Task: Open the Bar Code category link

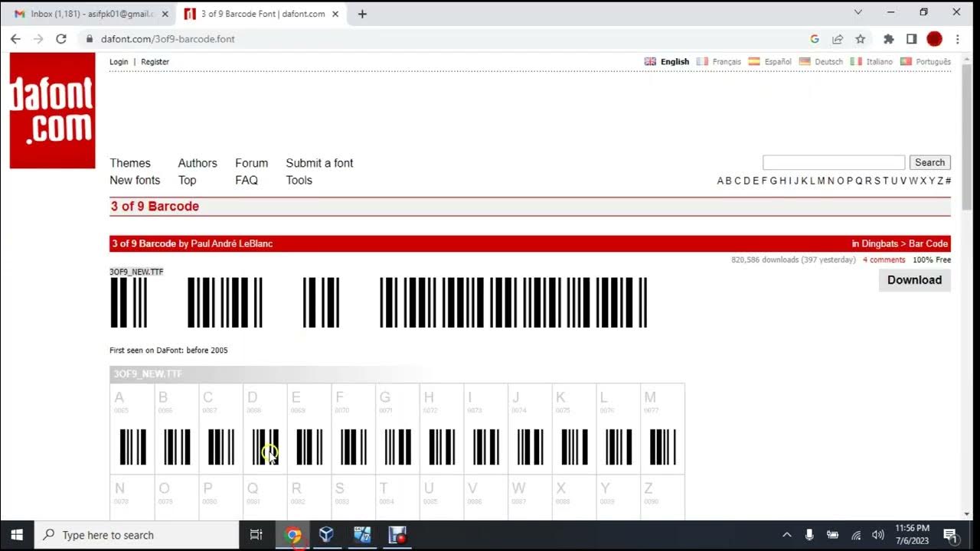Action: (929, 243)
